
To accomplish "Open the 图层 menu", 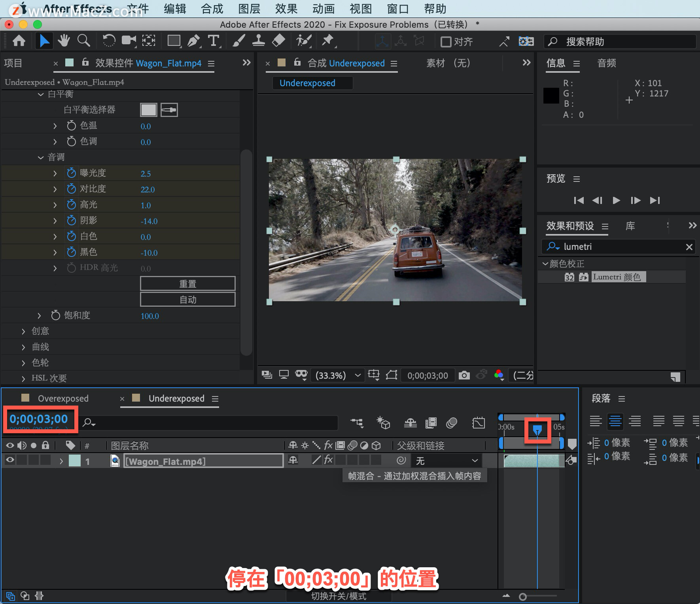I will pyautogui.click(x=249, y=9).
